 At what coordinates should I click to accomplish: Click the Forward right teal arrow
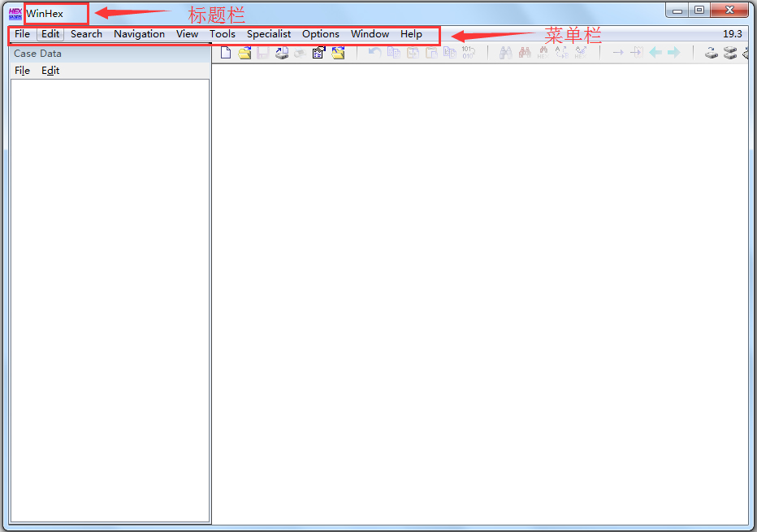tap(674, 53)
